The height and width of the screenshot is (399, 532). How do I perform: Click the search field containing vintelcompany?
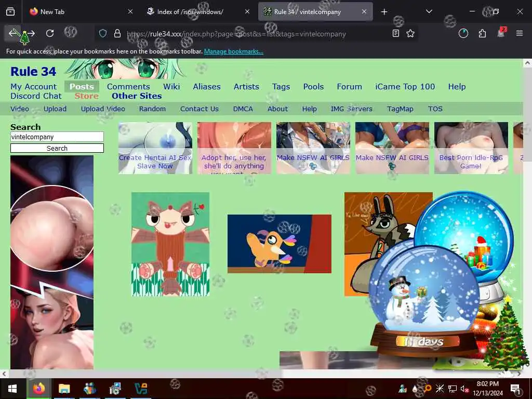[x=57, y=137]
